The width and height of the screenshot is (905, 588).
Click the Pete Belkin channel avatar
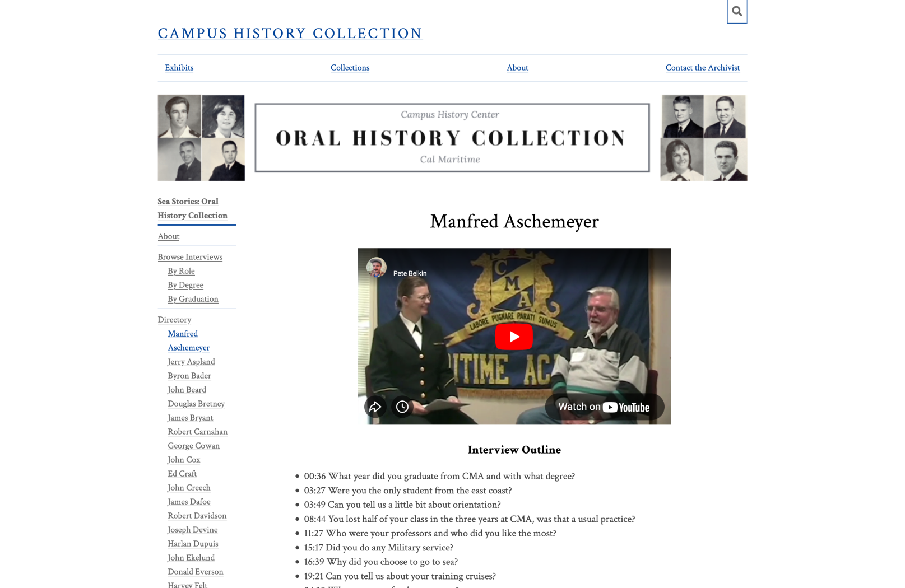point(377,268)
